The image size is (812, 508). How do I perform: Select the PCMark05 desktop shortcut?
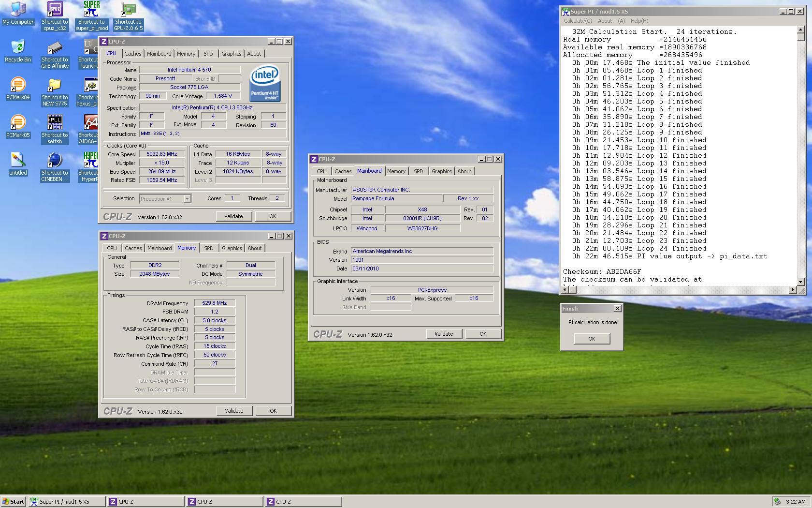tap(18, 126)
